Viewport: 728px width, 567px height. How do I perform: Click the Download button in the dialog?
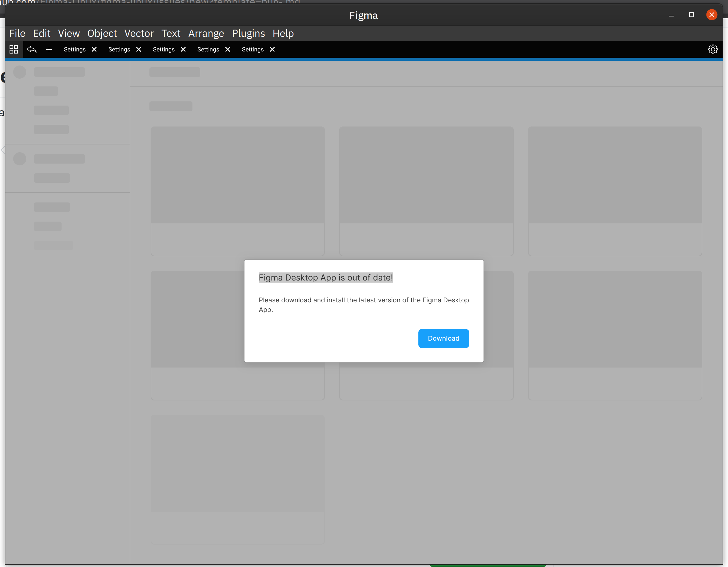click(443, 338)
